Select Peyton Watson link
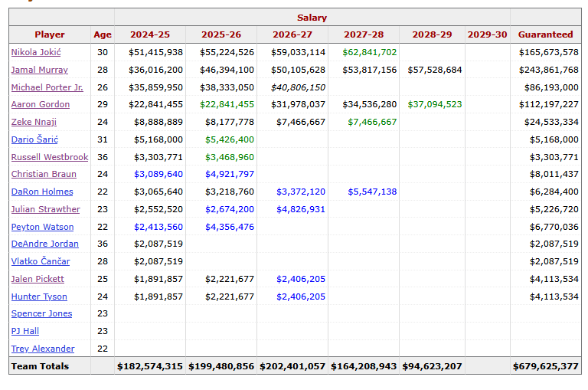Screen dimensions: 588x390 (42, 227)
